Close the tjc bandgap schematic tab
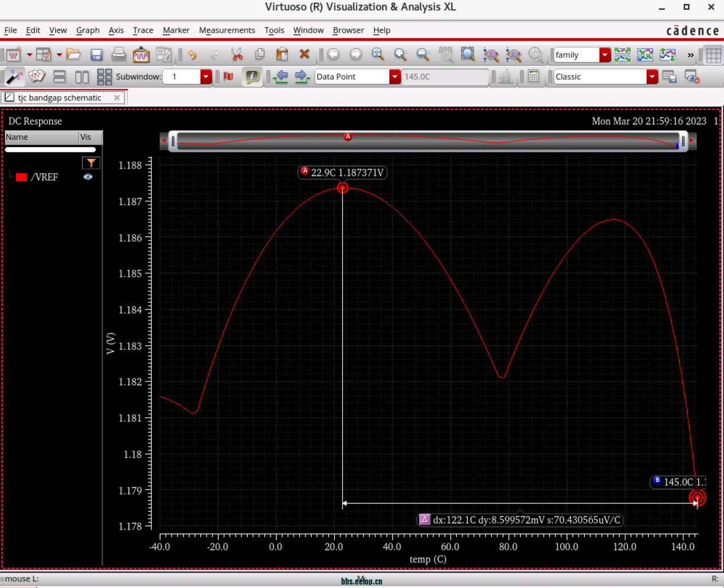This screenshot has height=588, width=724. click(117, 98)
